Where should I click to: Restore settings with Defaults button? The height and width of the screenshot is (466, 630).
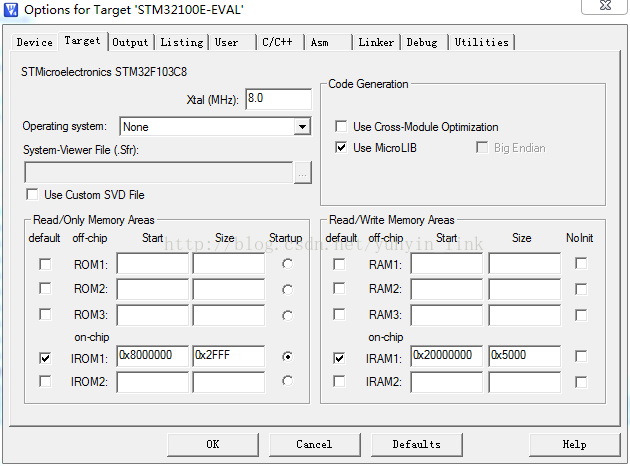(417, 444)
